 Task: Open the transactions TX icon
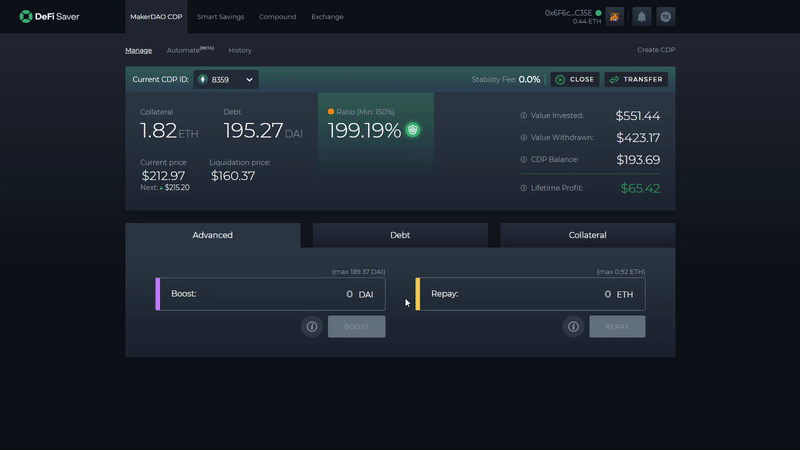coord(665,17)
